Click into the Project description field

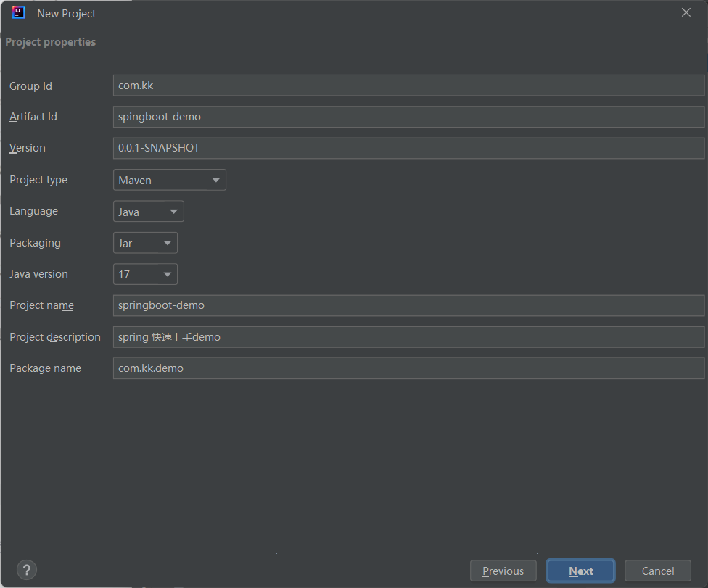[x=408, y=337]
